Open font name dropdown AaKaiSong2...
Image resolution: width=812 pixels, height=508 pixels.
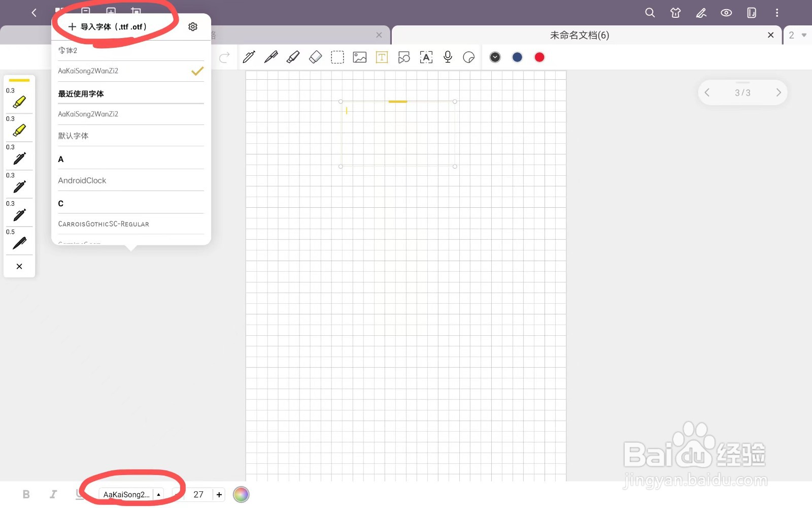tap(131, 494)
